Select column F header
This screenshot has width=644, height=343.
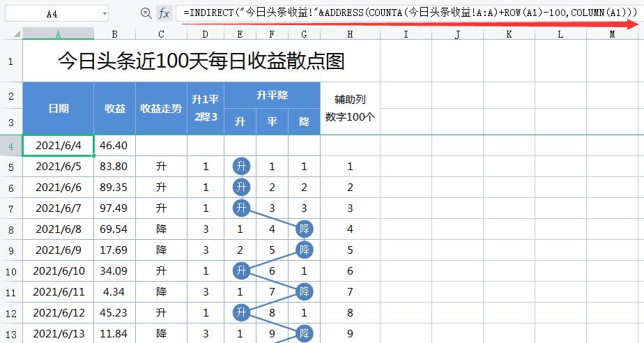(x=272, y=34)
